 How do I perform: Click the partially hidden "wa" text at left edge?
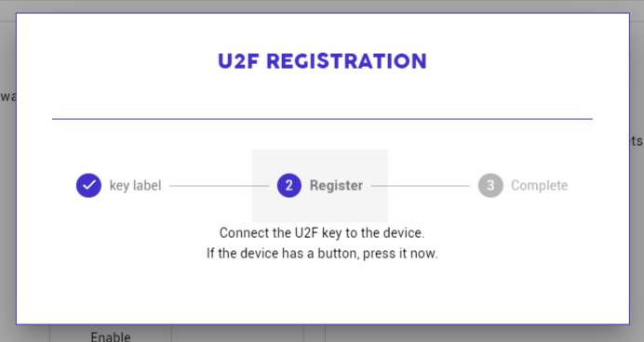tap(7, 97)
